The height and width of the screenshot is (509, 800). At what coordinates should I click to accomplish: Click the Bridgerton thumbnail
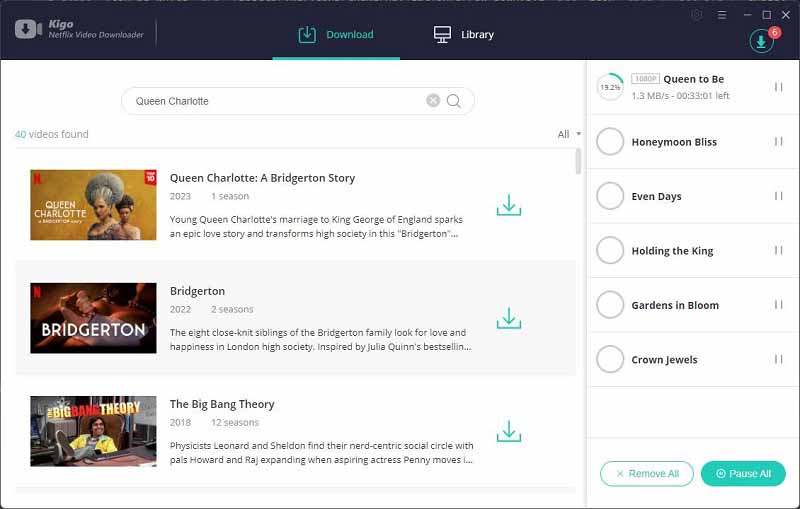(93, 318)
